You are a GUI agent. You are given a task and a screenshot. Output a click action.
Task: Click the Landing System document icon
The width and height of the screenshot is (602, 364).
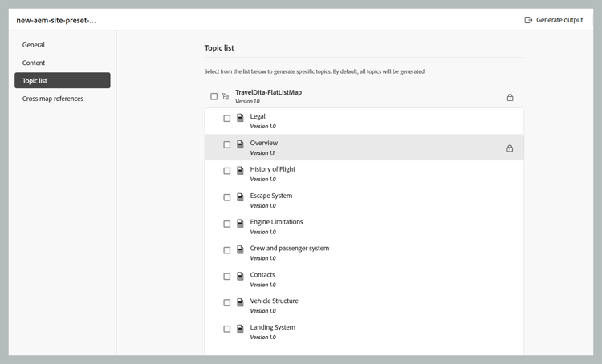(x=240, y=329)
